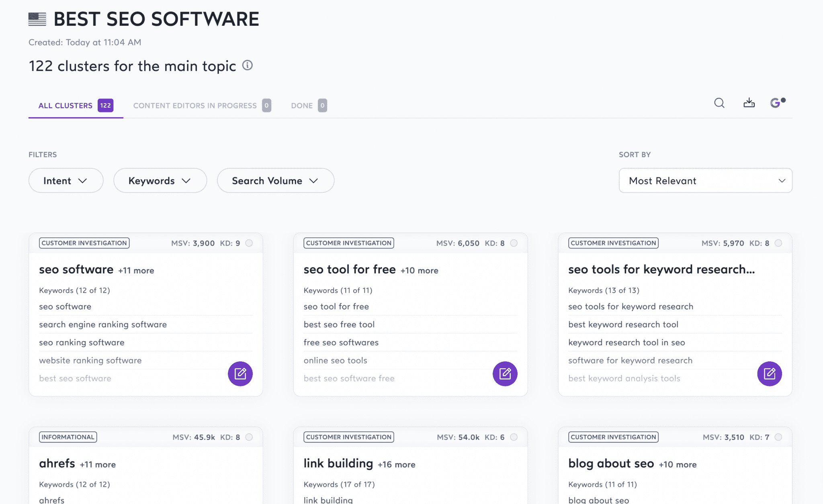The width and height of the screenshot is (823, 504).
Task: Edit the 'seo tools for keyword research' cluster
Action: click(x=770, y=373)
